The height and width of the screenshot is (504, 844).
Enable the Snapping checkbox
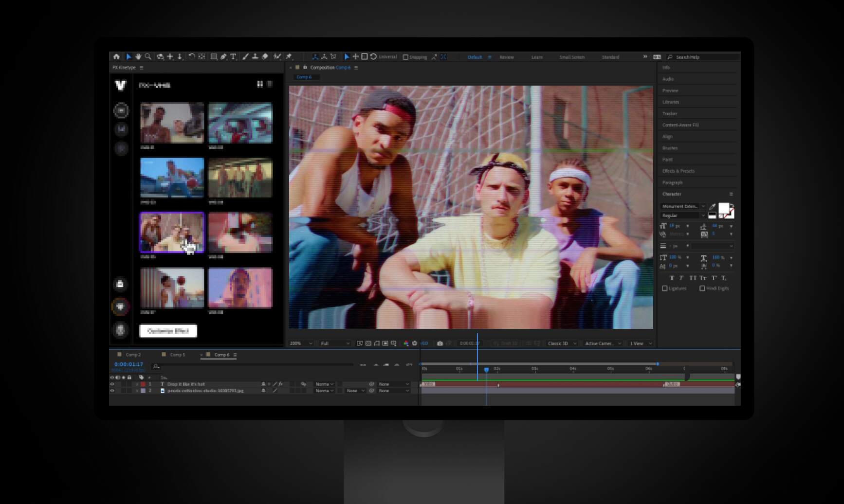coord(405,57)
